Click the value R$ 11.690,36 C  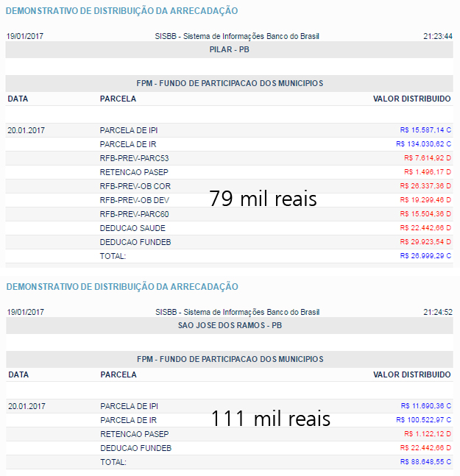[426, 406]
